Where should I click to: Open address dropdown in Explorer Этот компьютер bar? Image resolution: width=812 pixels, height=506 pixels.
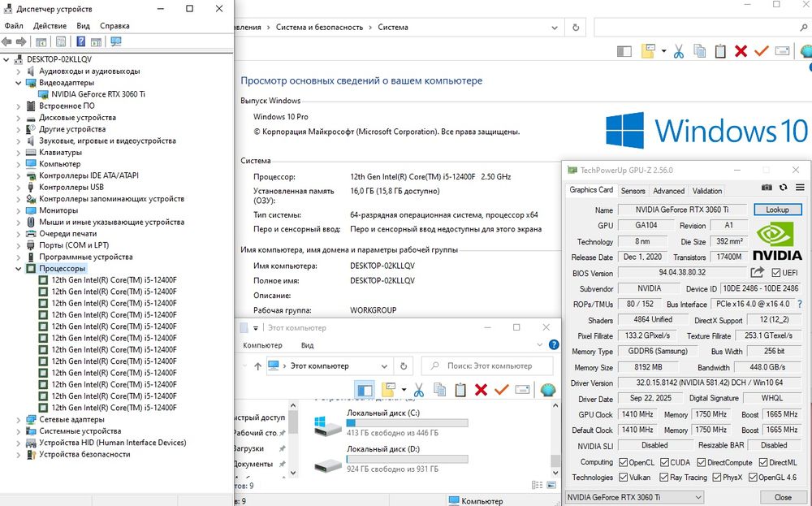(384, 366)
